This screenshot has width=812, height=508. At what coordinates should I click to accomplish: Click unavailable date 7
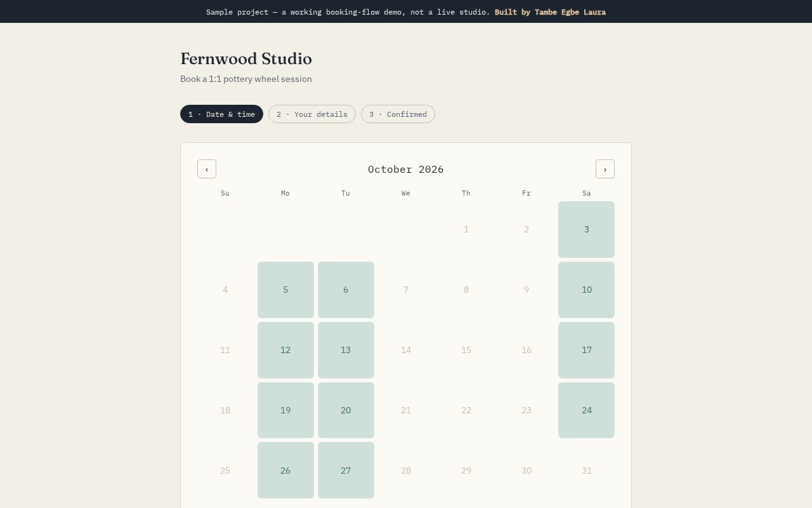[x=406, y=290]
